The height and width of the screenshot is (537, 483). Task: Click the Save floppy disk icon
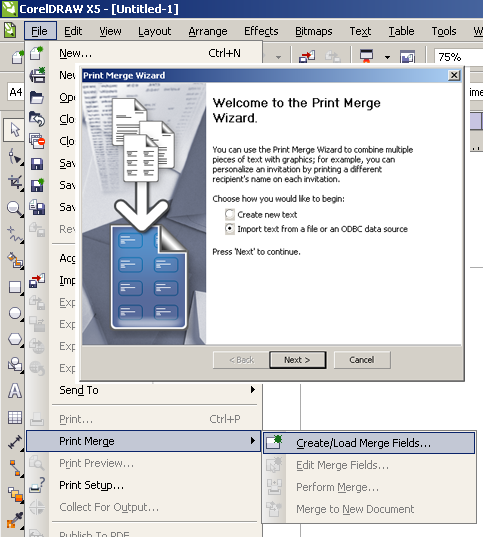click(37, 164)
